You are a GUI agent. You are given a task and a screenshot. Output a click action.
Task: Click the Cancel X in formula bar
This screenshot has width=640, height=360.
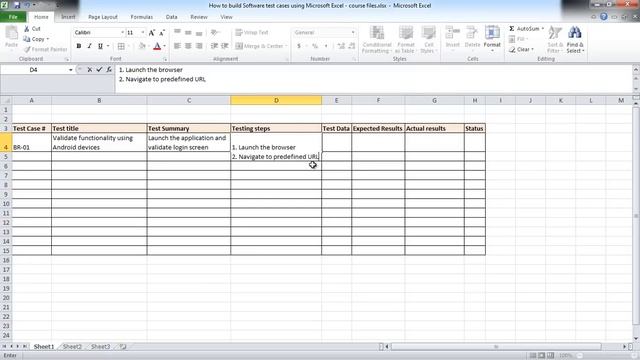[x=90, y=70]
